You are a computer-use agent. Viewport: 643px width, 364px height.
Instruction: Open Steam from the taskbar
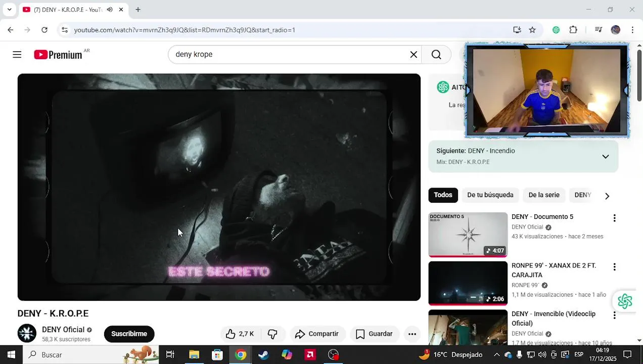(263, 354)
